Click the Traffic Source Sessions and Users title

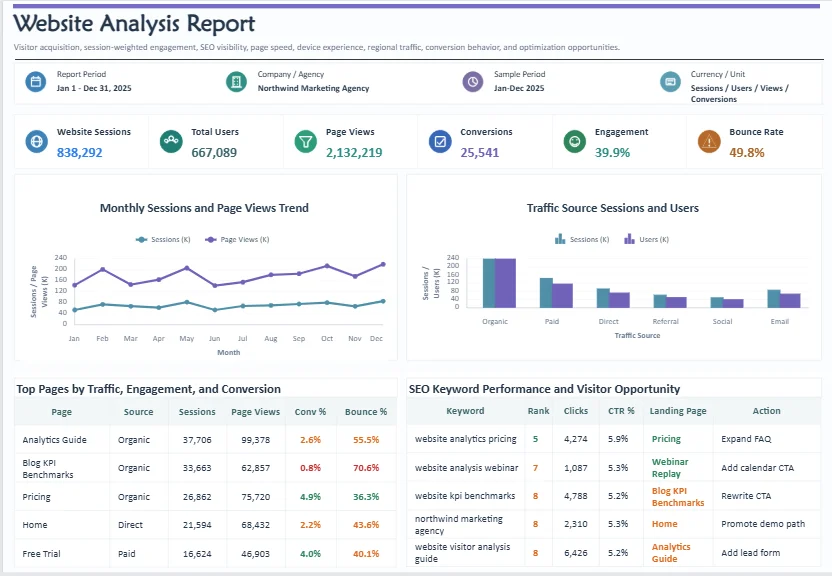[612, 208]
